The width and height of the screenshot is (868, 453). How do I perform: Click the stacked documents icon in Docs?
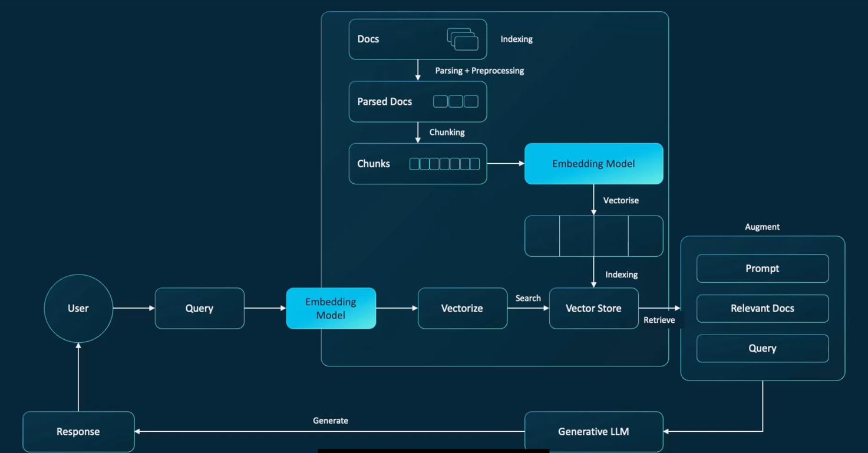click(463, 39)
